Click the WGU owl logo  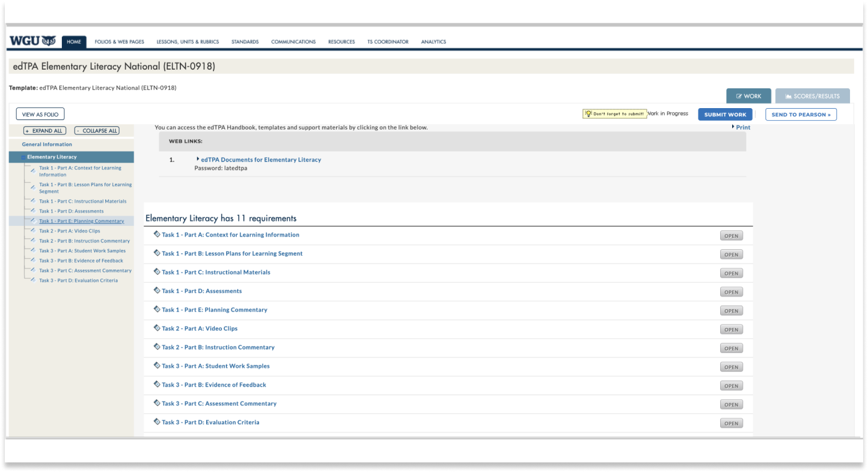coord(33,41)
